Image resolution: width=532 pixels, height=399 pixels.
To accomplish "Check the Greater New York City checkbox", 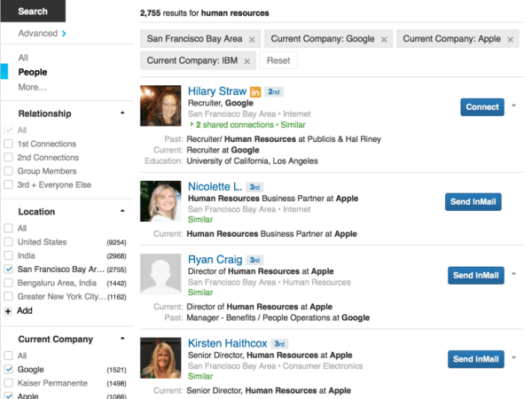I will point(9,296).
